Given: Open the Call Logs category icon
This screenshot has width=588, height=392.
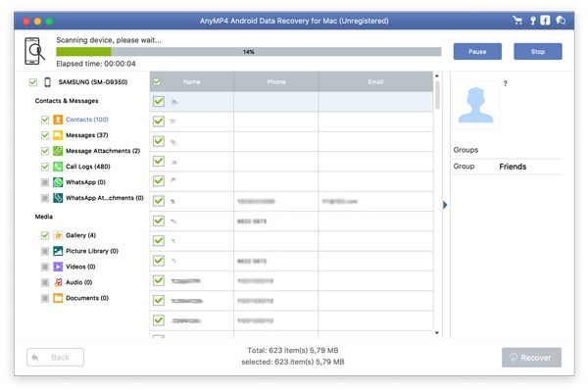Looking at the screenshot, I should pos(58,167).
